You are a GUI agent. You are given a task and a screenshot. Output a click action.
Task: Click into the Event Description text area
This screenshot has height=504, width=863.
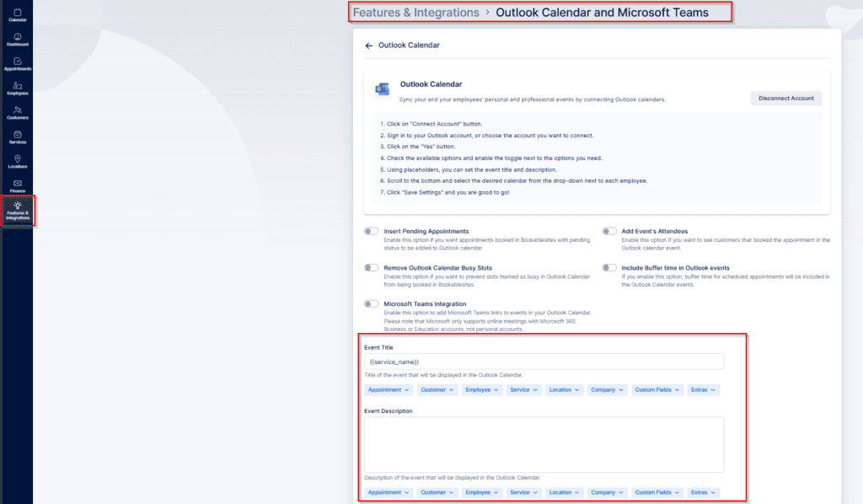pyautogui.click(x=544, y=444)
